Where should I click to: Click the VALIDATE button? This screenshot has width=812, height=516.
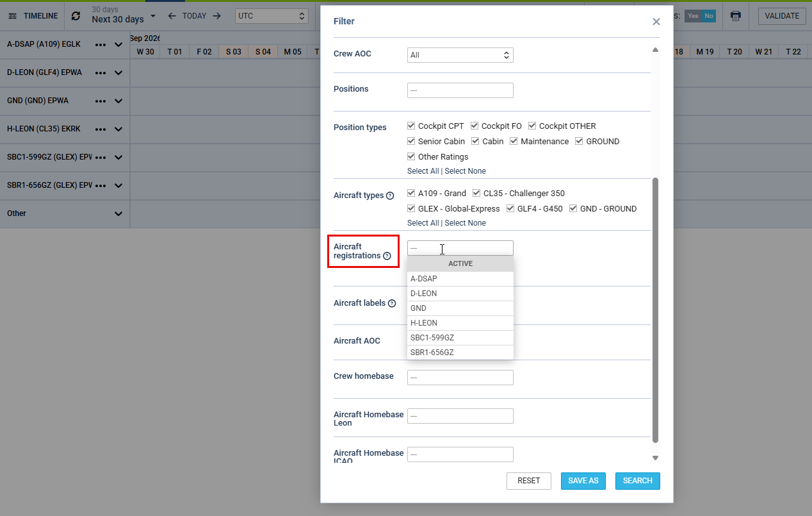pyautogui.click(x=782, y=16)
